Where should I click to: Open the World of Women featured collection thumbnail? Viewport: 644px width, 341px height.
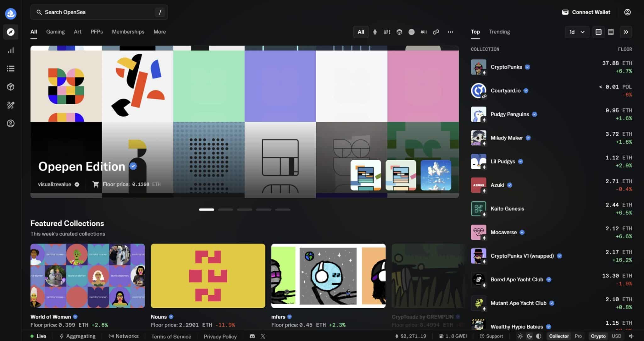point(87,276)
